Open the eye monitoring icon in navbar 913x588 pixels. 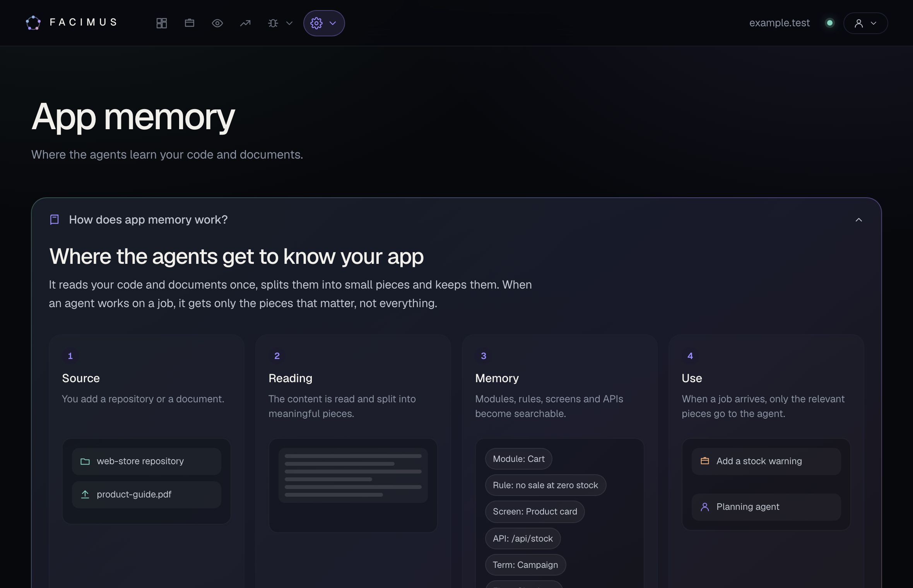pos(217,23)
